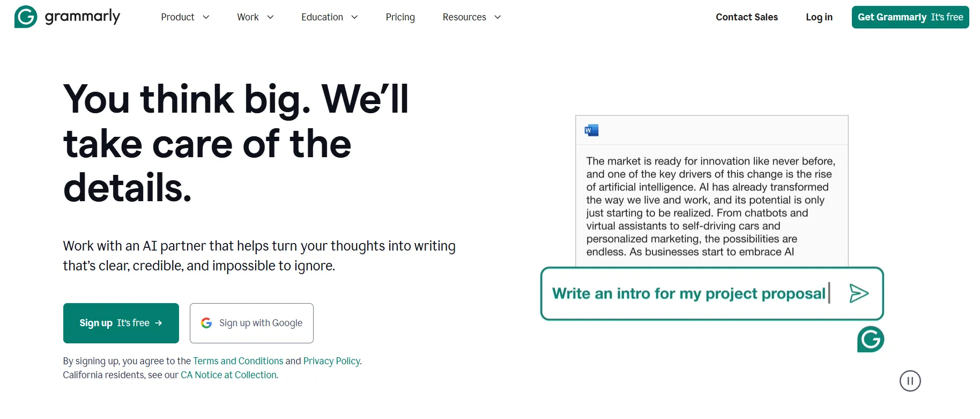
Task: Expand the Resources dropdown menu
Action: click(x=472, y=17)
